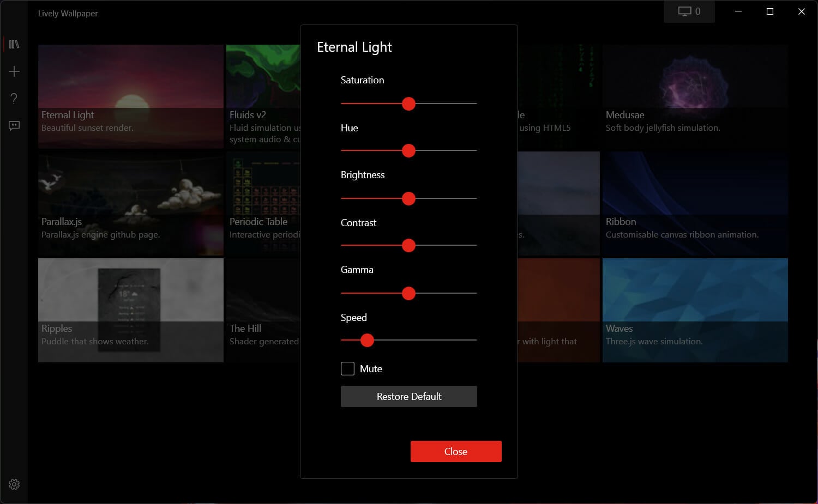Click the Gamma slider handle

pyautogui.click(x=408, y=294)
